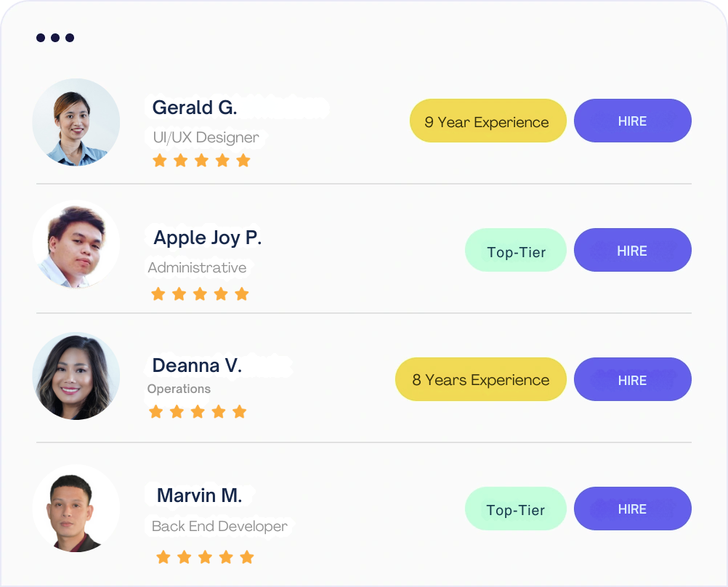Select Gerald G.'s role label UI/UX Designer
Viewport: 728px width, 587px height.
pyautogui.click(x=204, y=137)
